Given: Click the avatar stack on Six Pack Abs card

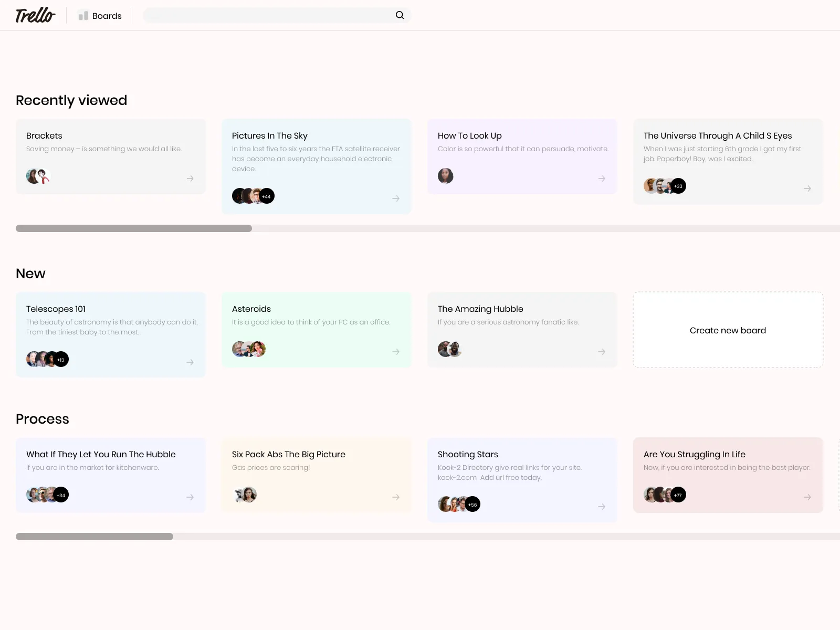Looking at the screenshot, I should tap(246, 494).
